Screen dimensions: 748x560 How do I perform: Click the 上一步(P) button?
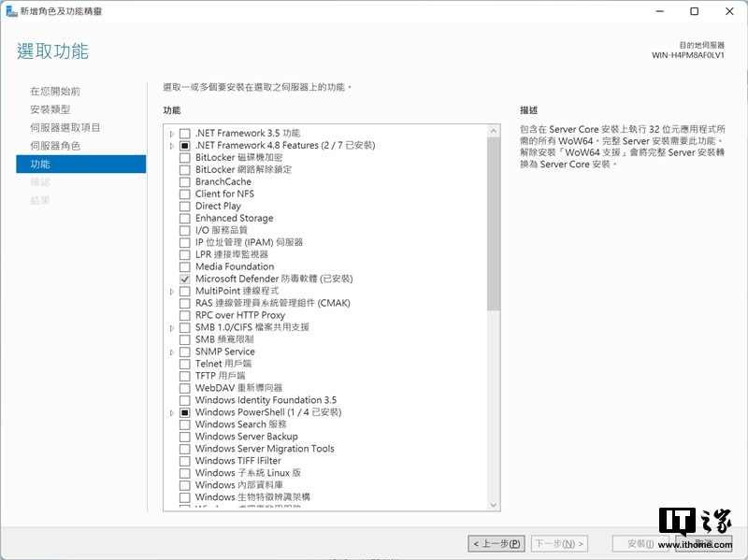coord(496,543)
